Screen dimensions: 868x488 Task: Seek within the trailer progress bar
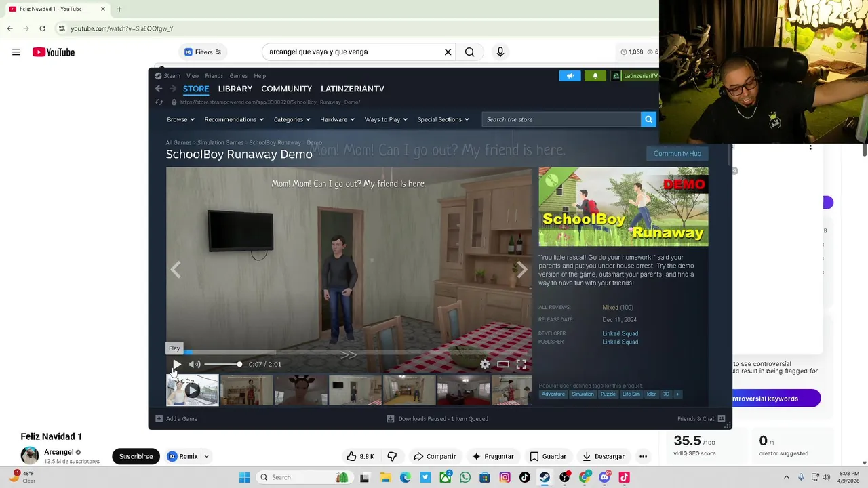point(349,352)
